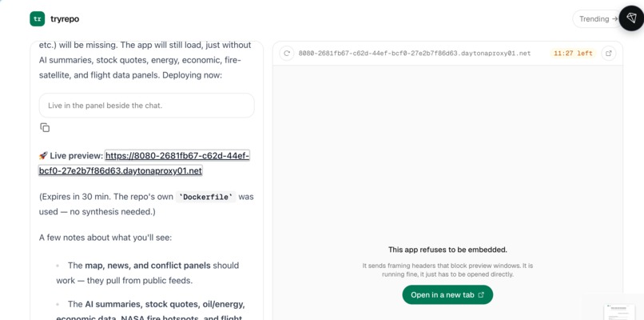The width and height of the screenshot is (644, 320).
Task: Open the daytonaproxy01.net live preview link
Action: click(144, 163)
